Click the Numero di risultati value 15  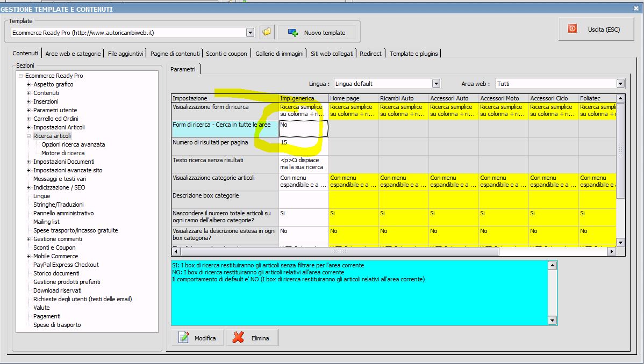[304, 147]
